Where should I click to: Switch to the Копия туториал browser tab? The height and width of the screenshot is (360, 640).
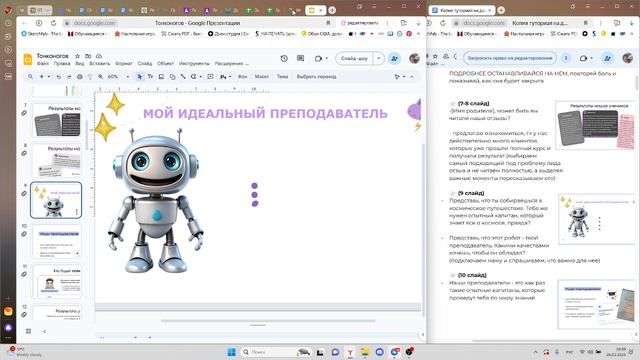pos(461,10)
